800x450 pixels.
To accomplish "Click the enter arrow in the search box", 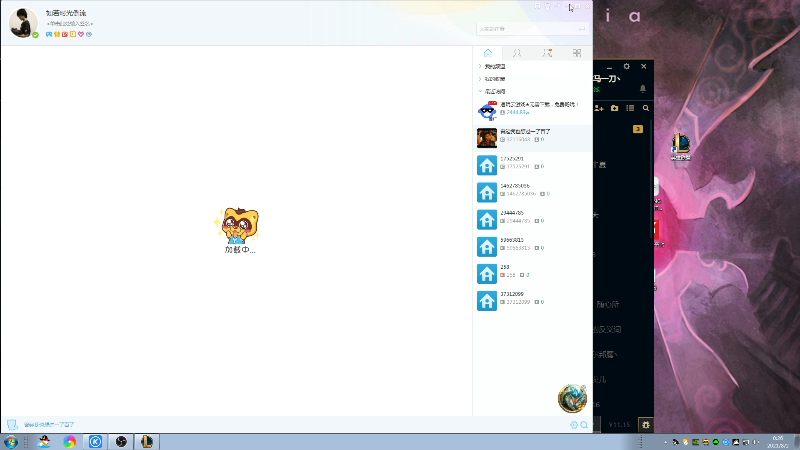I will pos(582,29).
